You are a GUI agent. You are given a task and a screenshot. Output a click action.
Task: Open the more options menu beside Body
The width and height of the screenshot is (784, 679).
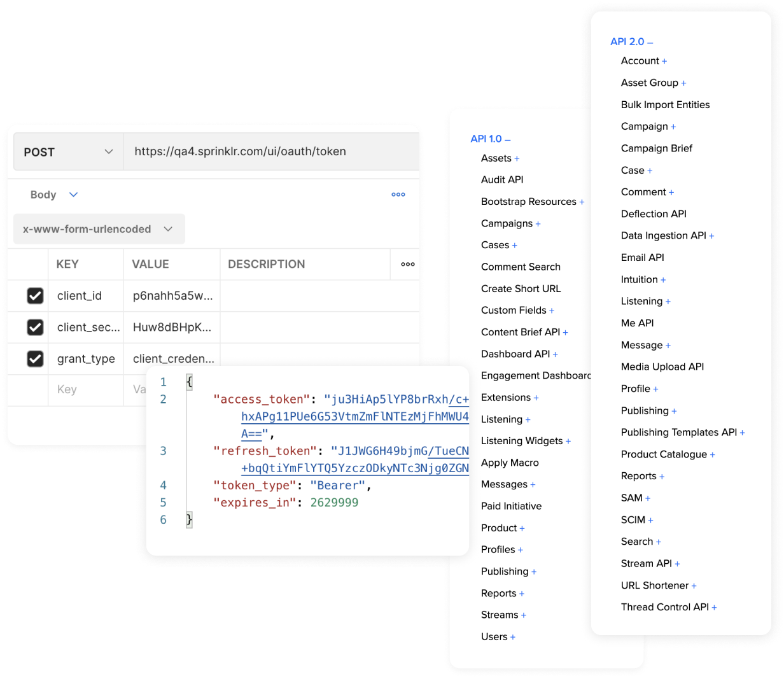(398, 195)
